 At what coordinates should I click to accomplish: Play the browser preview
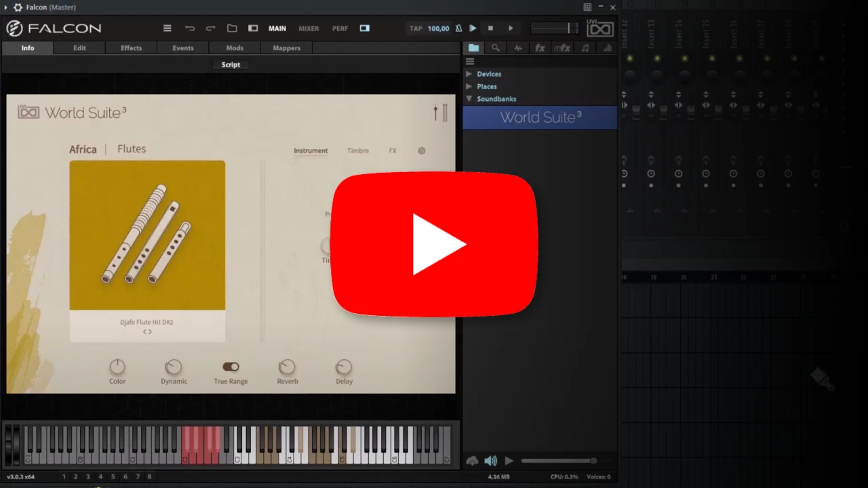point(509,461)
